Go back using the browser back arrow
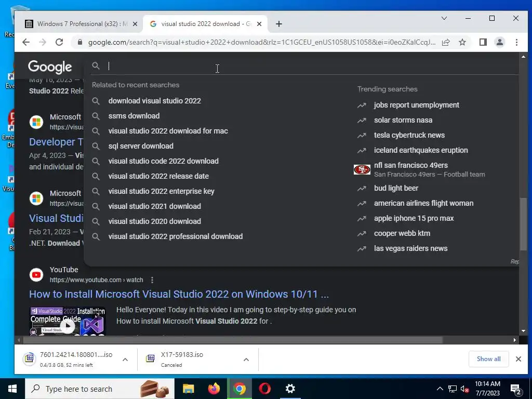532x399 pixels. (x=26, y=42)
